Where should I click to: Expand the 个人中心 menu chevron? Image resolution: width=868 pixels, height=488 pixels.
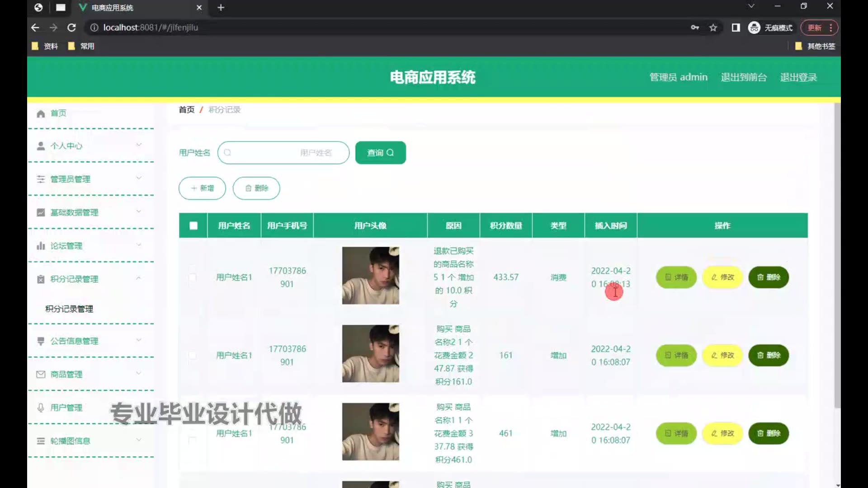click(x=139, y=145)
